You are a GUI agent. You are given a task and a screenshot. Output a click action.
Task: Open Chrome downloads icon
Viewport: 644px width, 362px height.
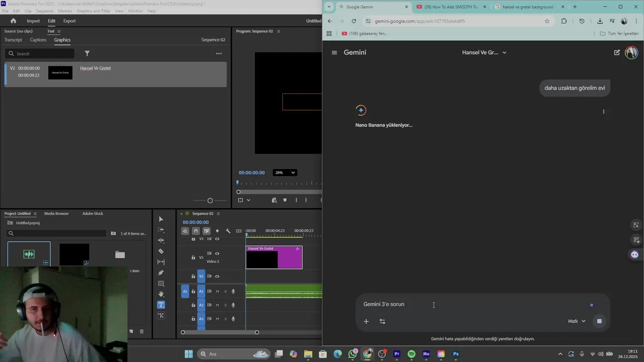click(600, 21)
